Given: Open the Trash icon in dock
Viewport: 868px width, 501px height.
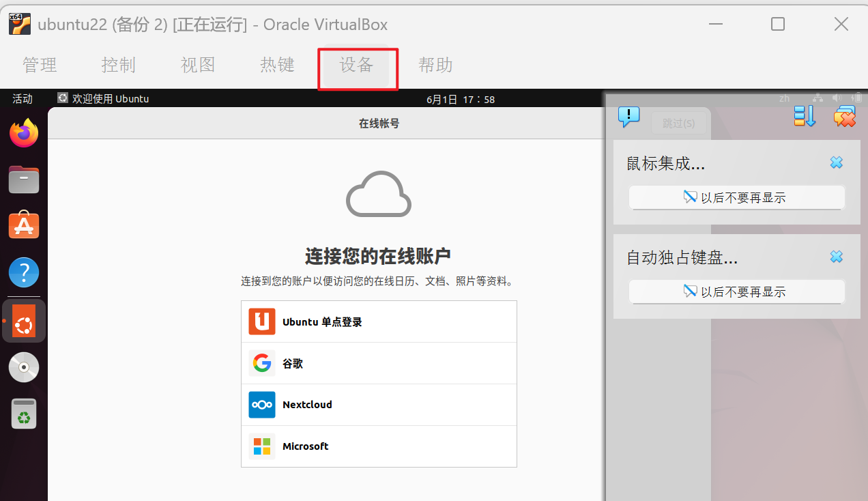Looking at the screenshot, I should pos(24,414).
